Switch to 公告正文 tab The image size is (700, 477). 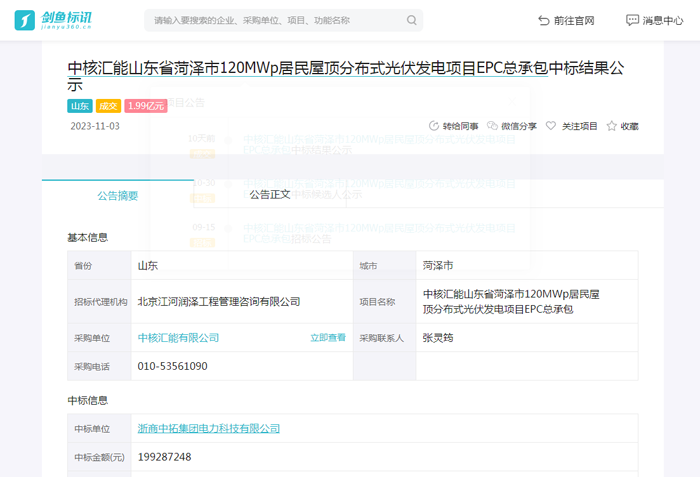pos(270,195)
